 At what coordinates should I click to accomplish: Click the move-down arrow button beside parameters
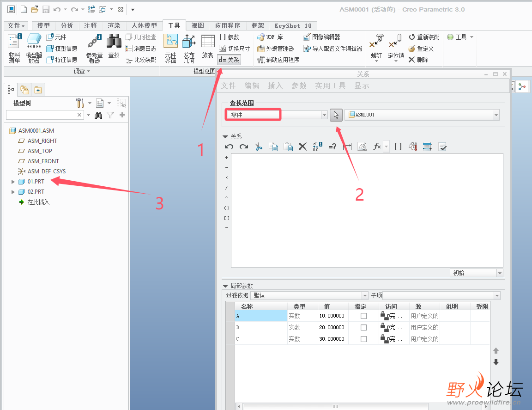pos(496,362)
